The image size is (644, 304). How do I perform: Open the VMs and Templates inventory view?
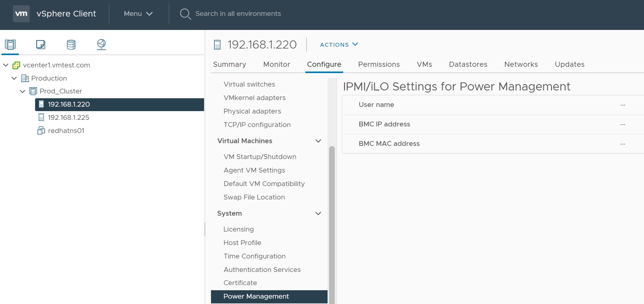pyautogui.click(x=41, y=45)
